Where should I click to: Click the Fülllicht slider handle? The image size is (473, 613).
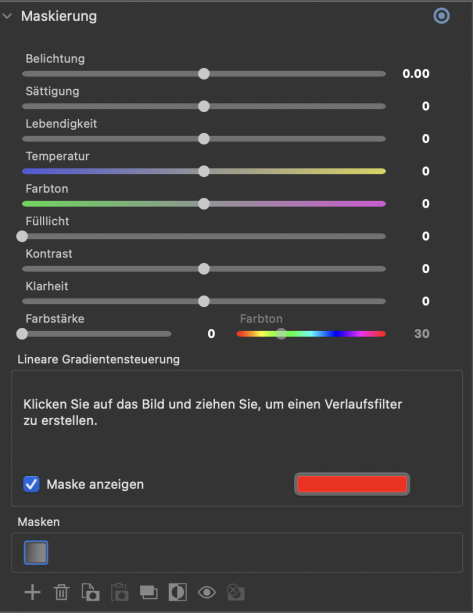[22, 236]
